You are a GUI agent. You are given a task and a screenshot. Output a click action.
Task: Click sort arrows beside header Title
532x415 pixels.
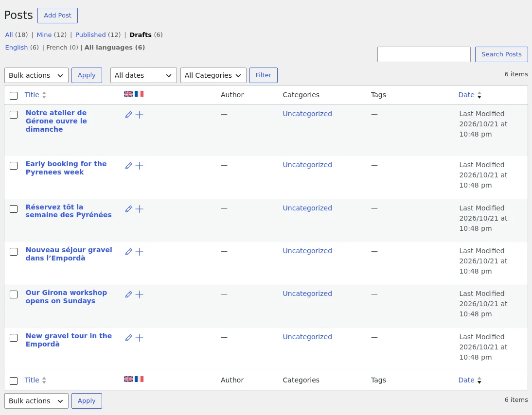click(44, 95)
